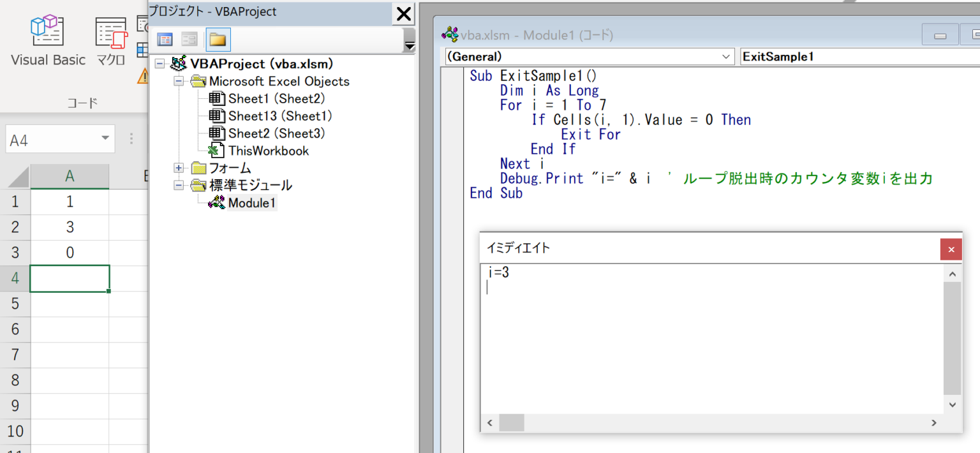
Task: Click the View Code icon in project panel
Action: point(165,40)
